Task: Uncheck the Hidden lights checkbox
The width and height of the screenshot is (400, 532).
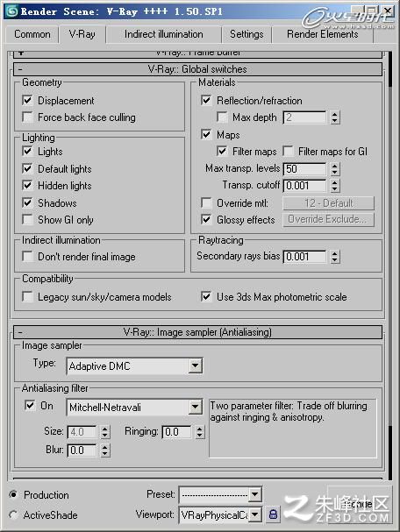Action: [x=27, y=185]
